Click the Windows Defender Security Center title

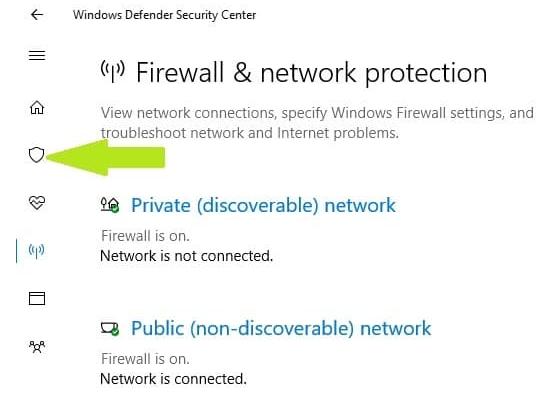pos(165,15)
